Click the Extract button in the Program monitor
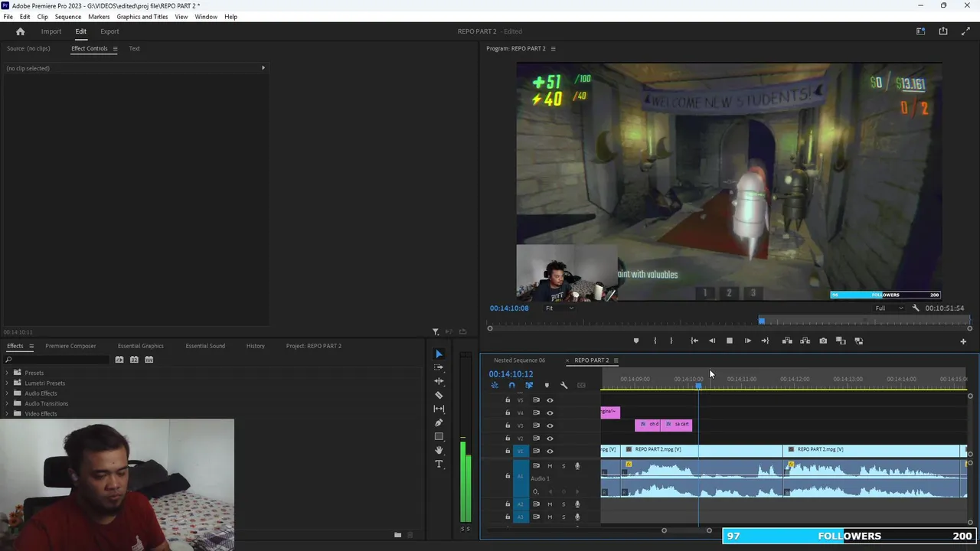 [805, 341]
